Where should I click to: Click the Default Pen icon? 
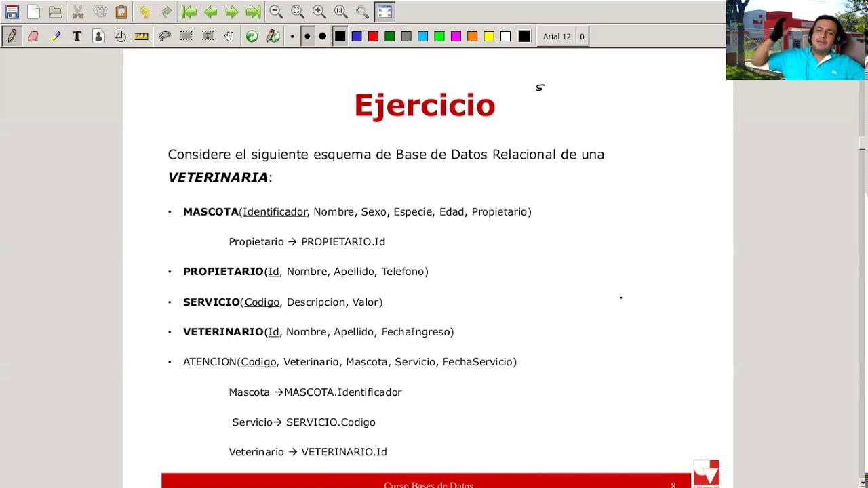pos(273,37)
